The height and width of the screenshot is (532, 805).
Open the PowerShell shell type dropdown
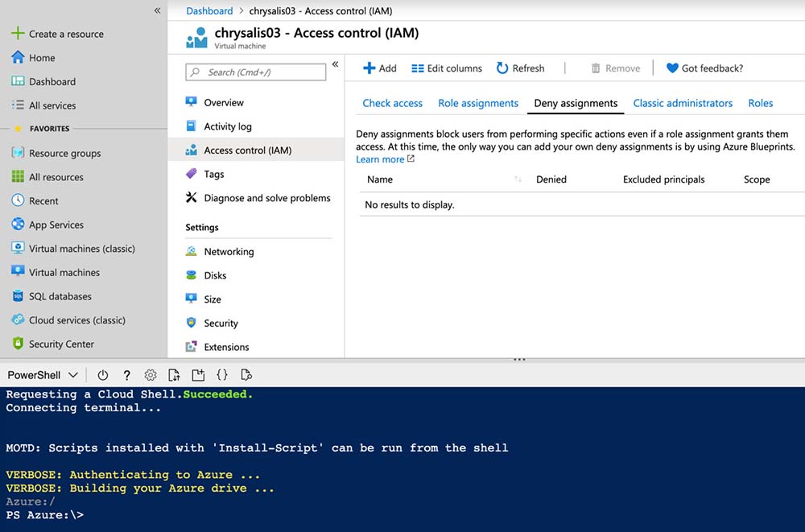43,375
